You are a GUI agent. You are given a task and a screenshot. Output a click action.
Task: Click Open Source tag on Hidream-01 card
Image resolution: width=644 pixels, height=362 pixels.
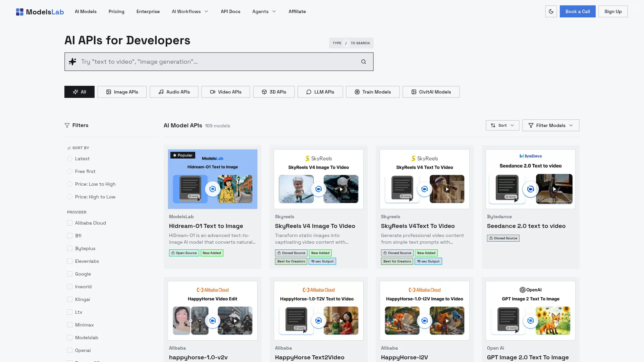184,253
